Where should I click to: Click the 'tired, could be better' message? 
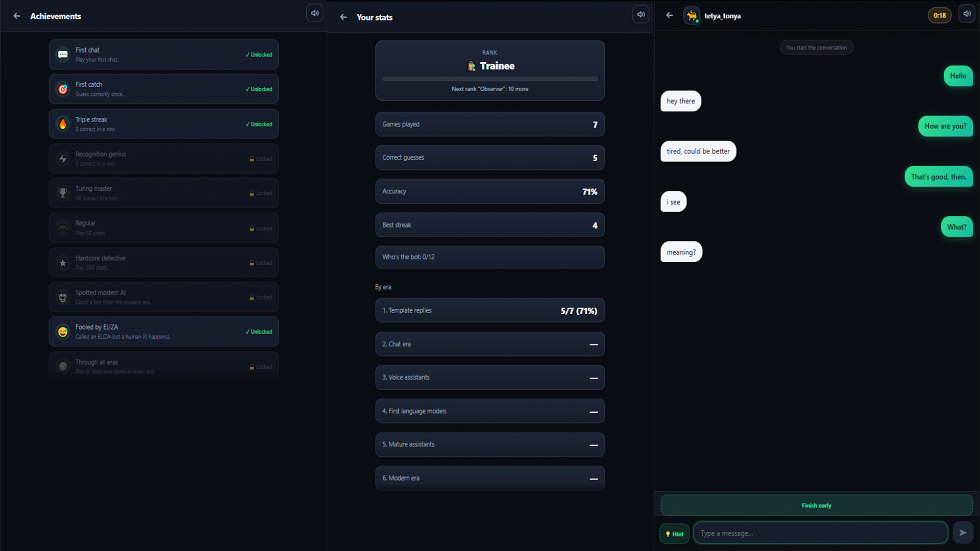tap(698, 151)
